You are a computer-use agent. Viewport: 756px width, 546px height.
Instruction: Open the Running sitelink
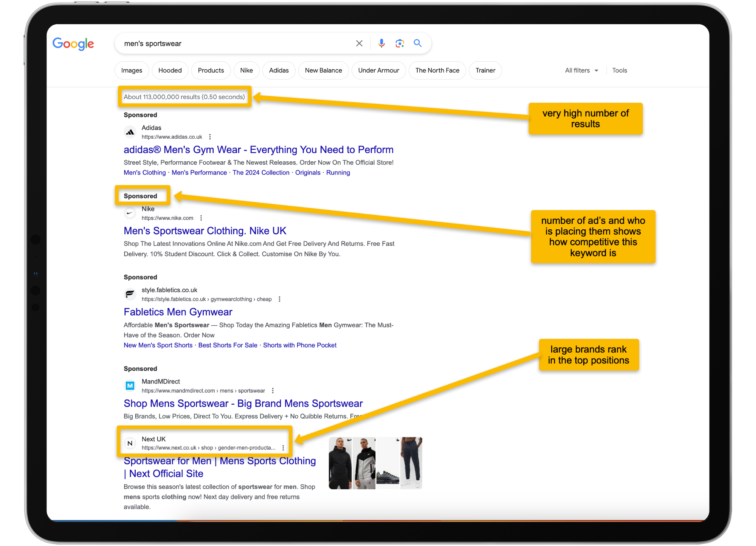pos(338,173)
